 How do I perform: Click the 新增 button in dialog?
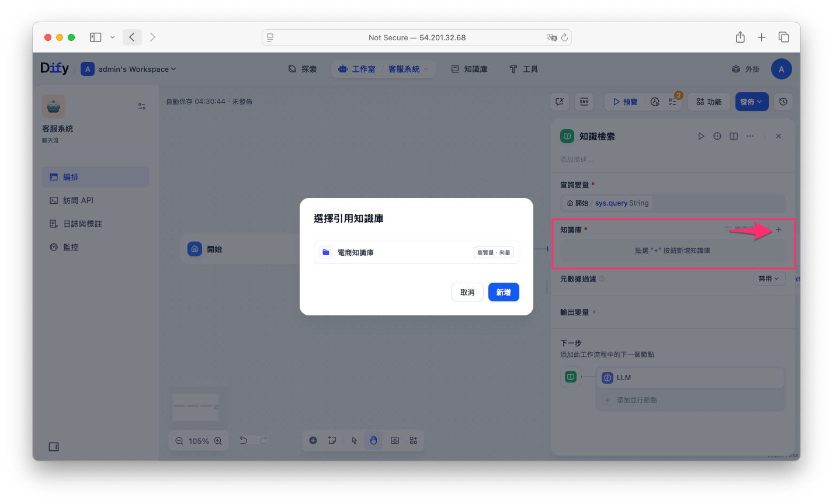pyautogui.click(x=503, y=292)
